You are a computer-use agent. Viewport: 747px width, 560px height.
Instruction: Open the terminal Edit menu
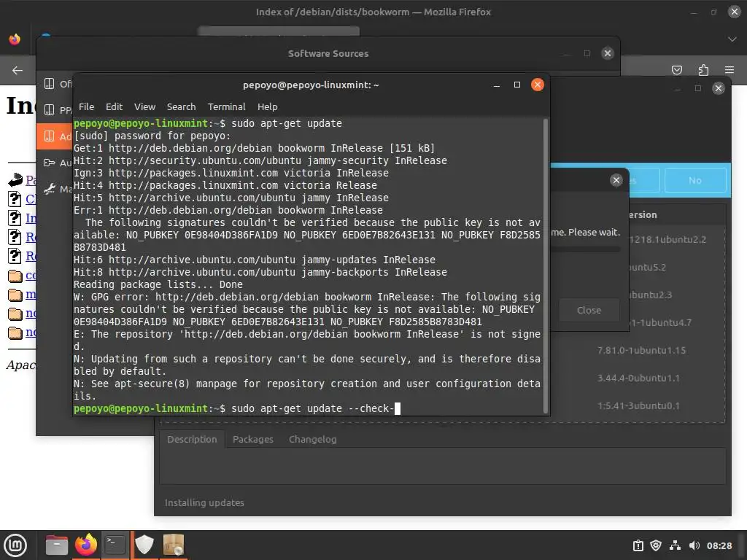(114, 106)
